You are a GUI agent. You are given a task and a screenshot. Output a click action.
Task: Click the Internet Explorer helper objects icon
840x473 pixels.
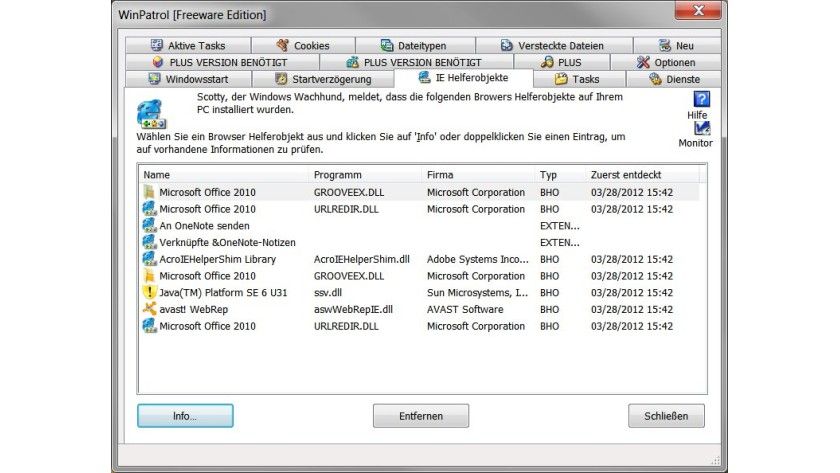point(152,114)
